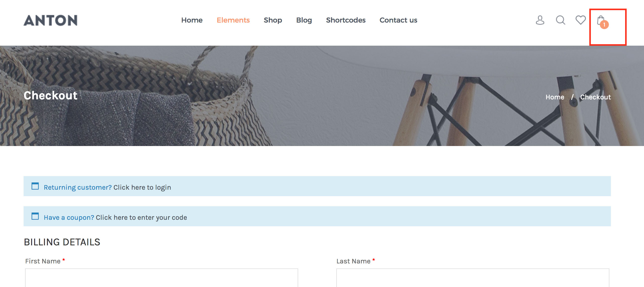Expand the Click here to login link

coord(142,187)
